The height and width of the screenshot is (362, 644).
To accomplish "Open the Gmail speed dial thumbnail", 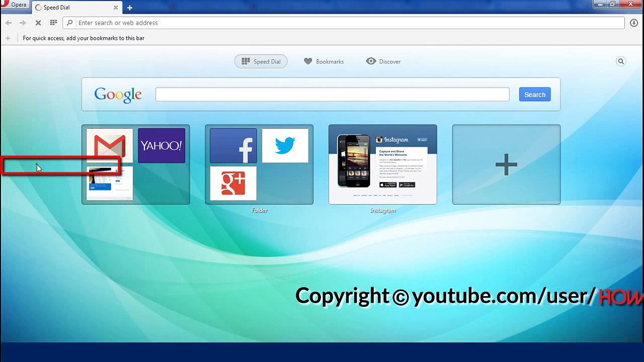I will click(x=110, y=145).
